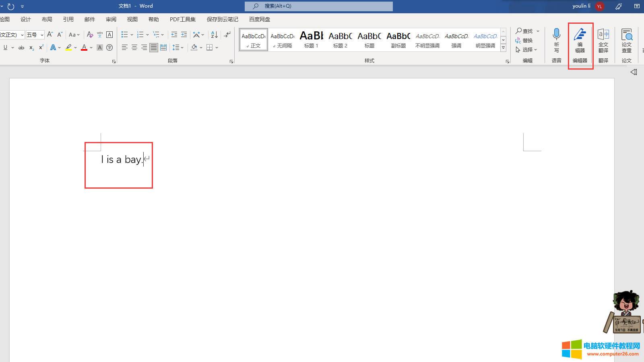Open the PDF工具集 ribbon tab

coord(182,19)
